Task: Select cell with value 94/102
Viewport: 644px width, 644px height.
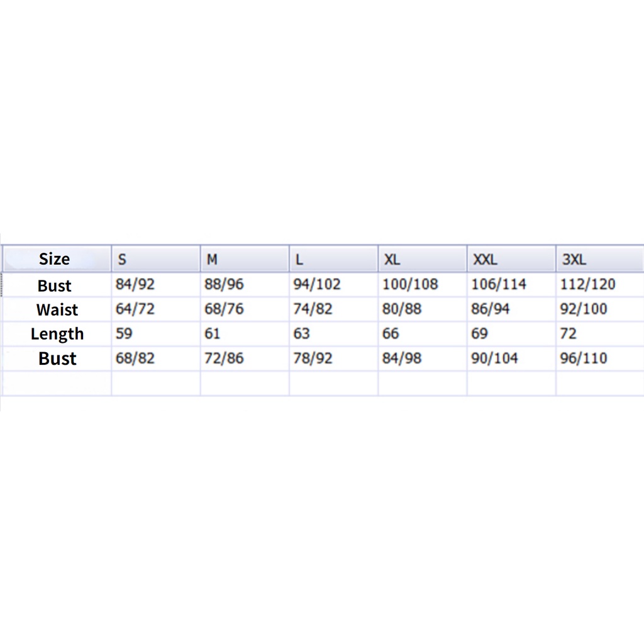Action: pyautogui.click(x=334, y=285)
